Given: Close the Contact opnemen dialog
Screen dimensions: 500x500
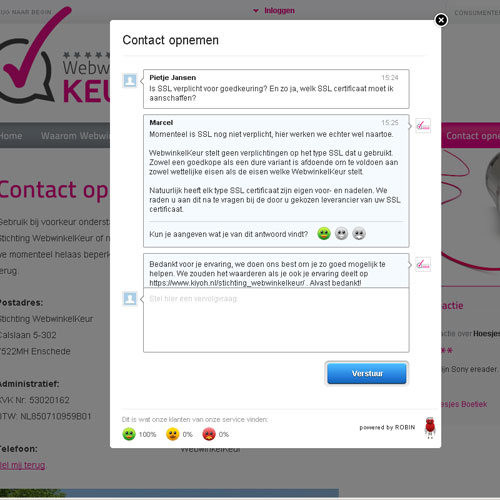Looking at the screenshot, I should point(441,20).
